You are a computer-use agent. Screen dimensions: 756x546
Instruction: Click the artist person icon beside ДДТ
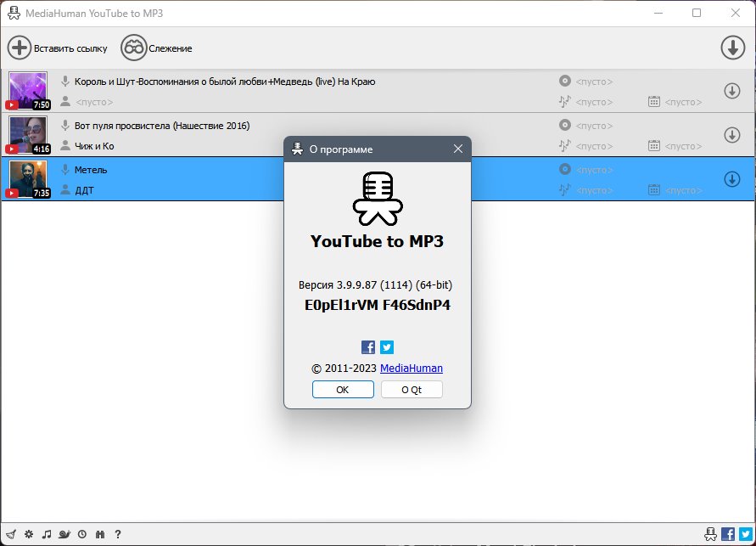65,190
